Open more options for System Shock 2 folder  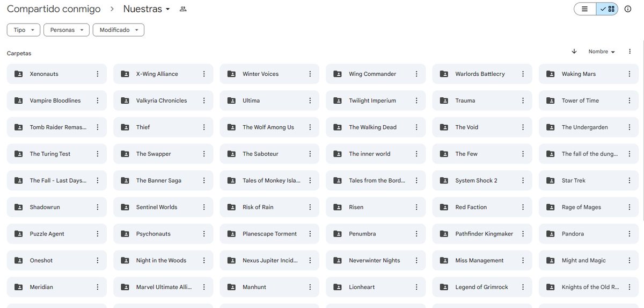[523, 181]
